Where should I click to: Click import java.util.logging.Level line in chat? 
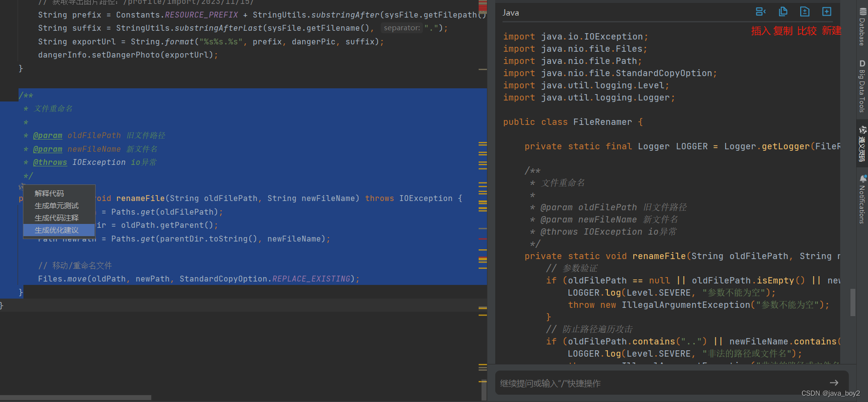click(x=586, y=85)
